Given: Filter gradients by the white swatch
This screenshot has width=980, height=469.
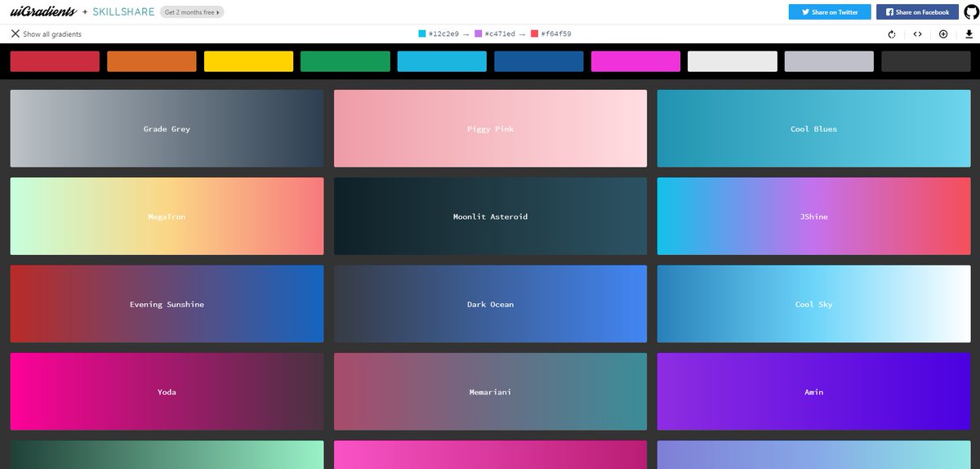Looking at the screenshot, I should pyautogui.click(x=733, y=61).
